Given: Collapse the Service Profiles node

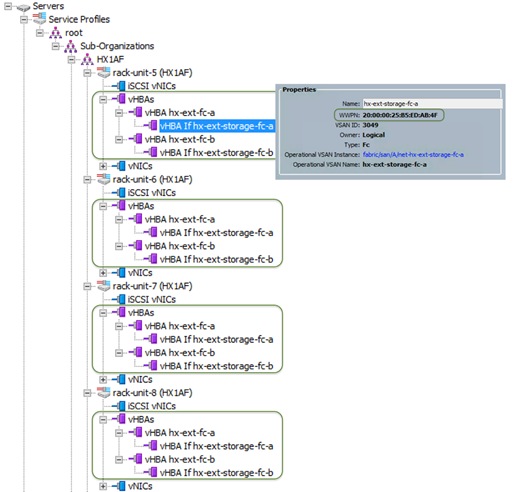Looking at the screenshot, I should coord(24,19).
